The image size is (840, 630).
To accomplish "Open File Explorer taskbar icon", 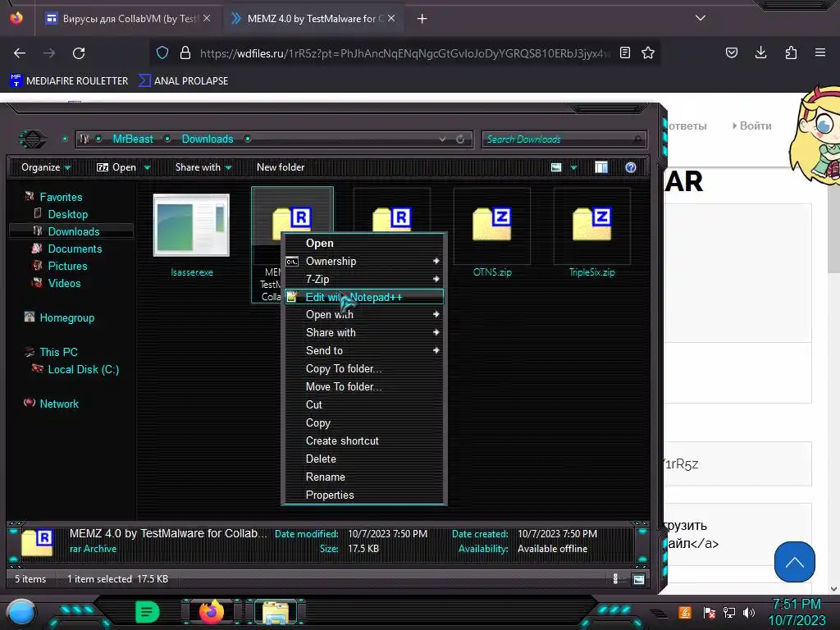I will point(276,612).
